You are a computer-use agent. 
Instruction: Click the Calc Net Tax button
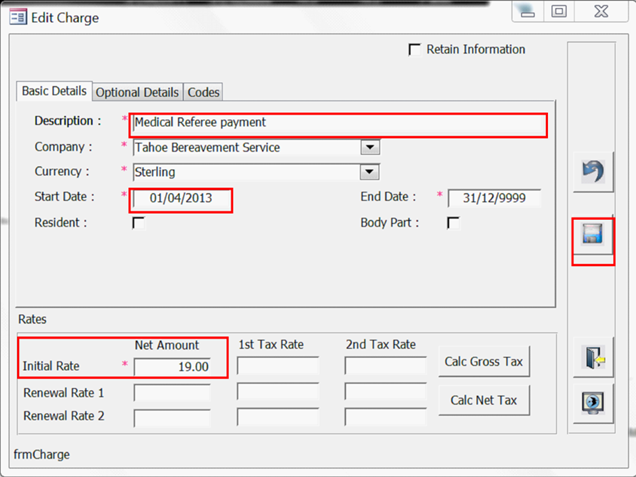point(484,401)
